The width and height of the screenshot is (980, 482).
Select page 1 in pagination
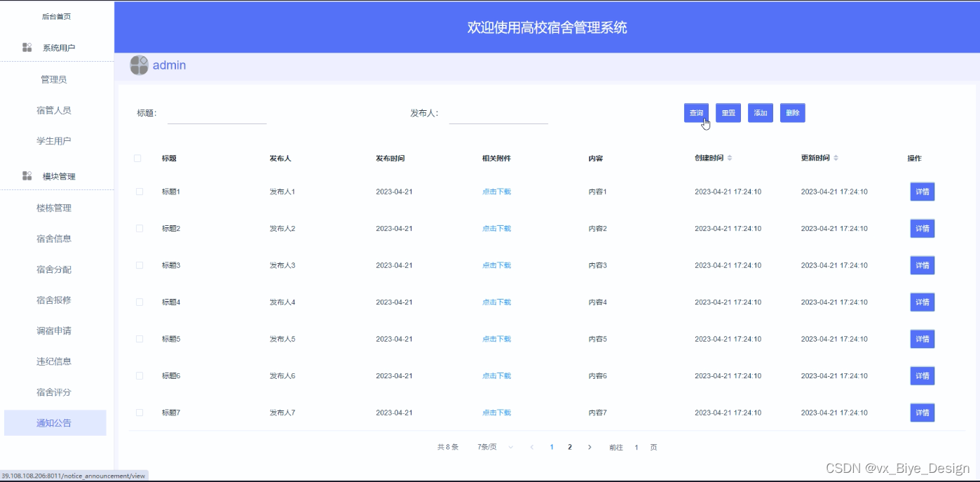coord(552,447)
